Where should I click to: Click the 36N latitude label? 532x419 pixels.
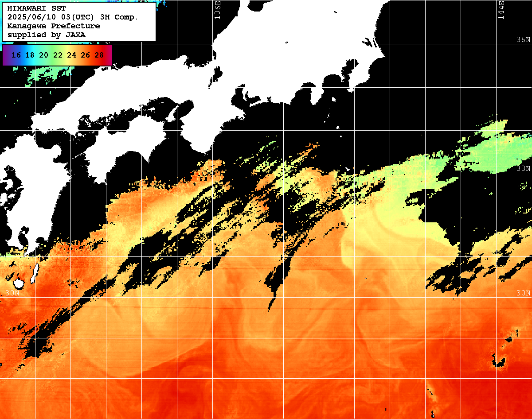point(524,40)
